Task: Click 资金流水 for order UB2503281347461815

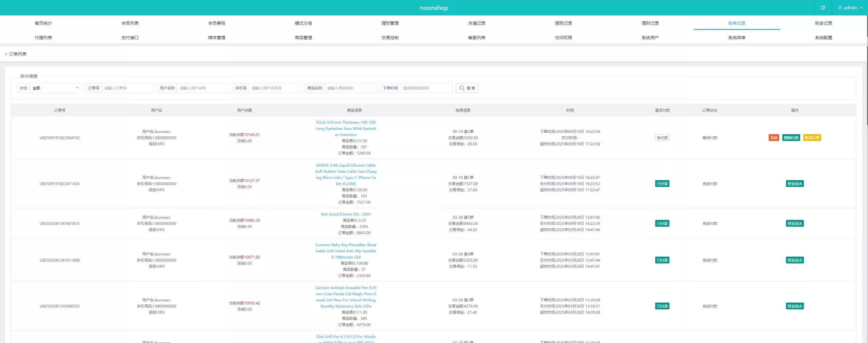Action: point(795,224)
